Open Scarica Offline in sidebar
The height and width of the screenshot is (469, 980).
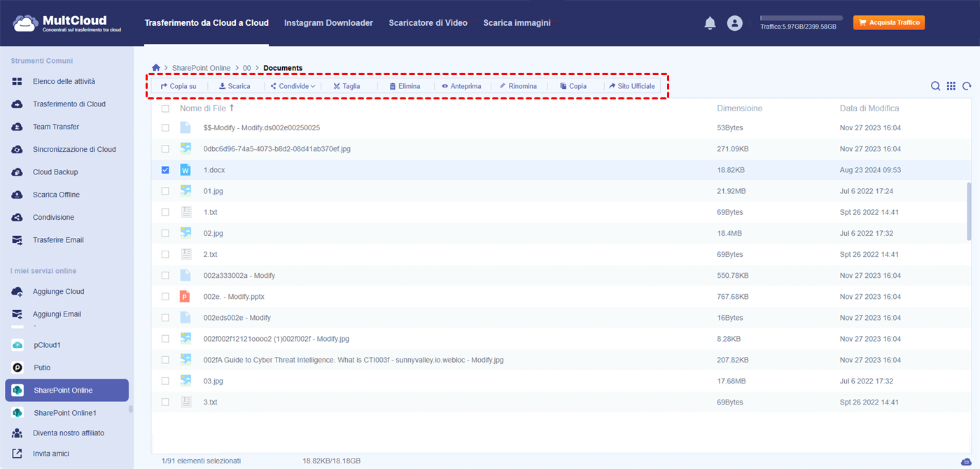56,195
